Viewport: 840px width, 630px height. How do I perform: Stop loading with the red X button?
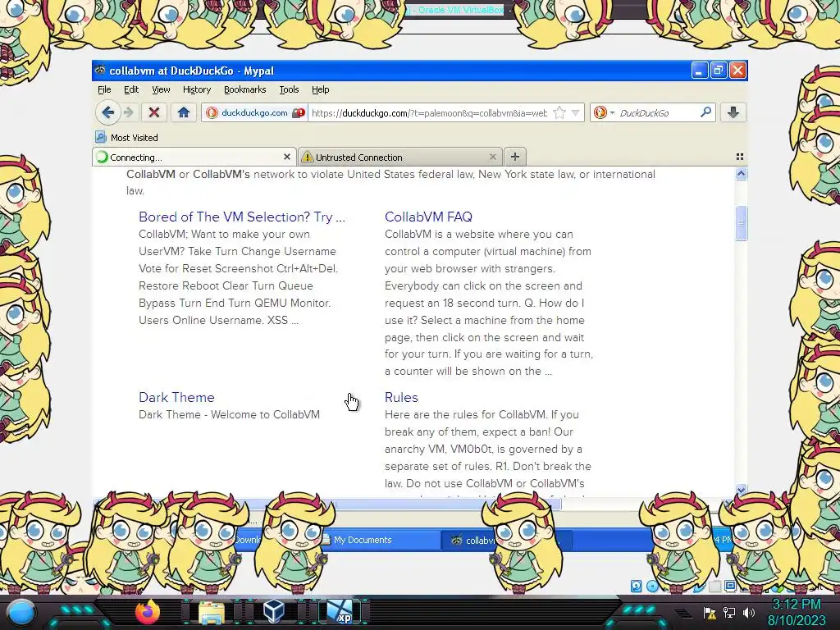pos(154,112)
